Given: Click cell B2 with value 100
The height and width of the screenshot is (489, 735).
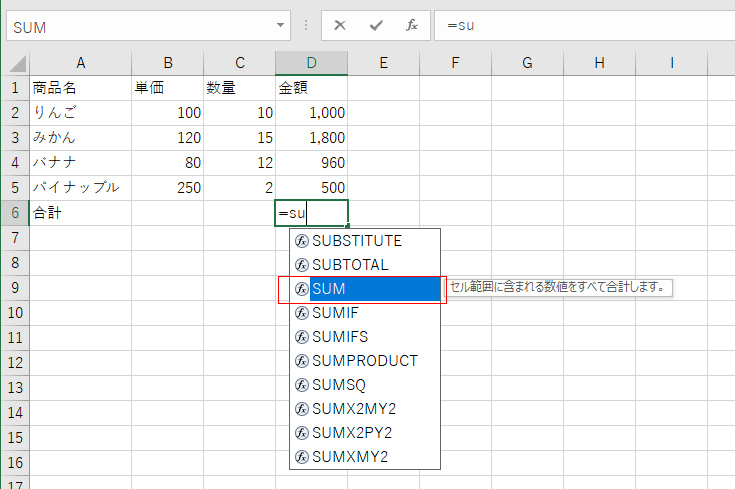Looking at the screenshot, I should 168,113.
